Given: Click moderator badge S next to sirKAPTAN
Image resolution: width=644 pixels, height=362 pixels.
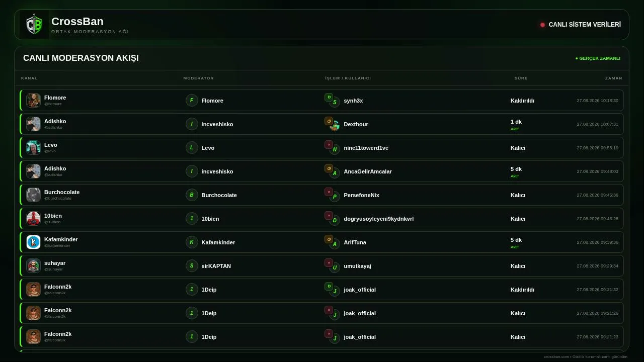Looking at the screenshot, I should (x=192, y=265).
